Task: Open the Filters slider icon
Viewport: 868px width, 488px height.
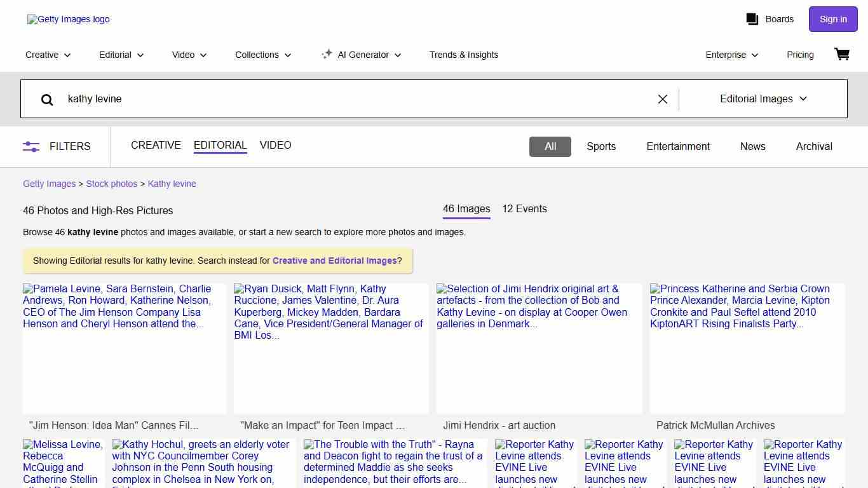Action: click(x=31, y=146)
